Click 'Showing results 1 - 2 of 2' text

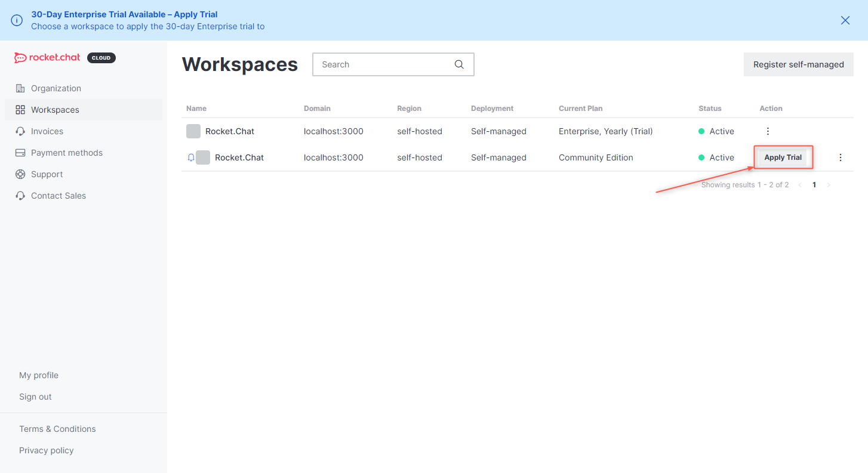(745, 185)
